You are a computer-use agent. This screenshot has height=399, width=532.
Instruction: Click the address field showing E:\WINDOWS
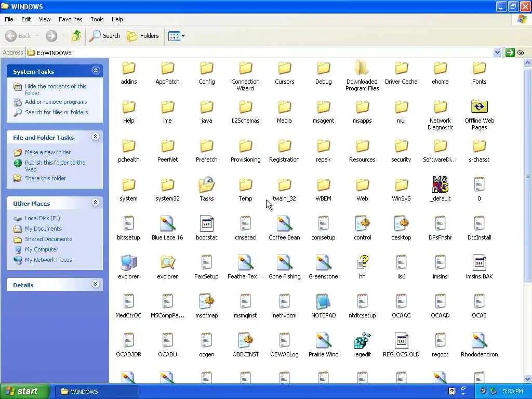260,52
